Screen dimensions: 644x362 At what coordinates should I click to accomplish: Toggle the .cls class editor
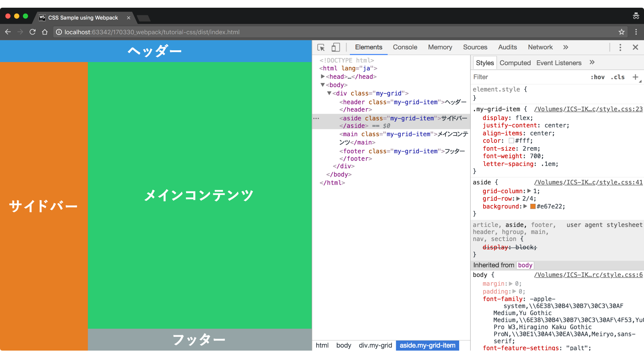(618, 77)
